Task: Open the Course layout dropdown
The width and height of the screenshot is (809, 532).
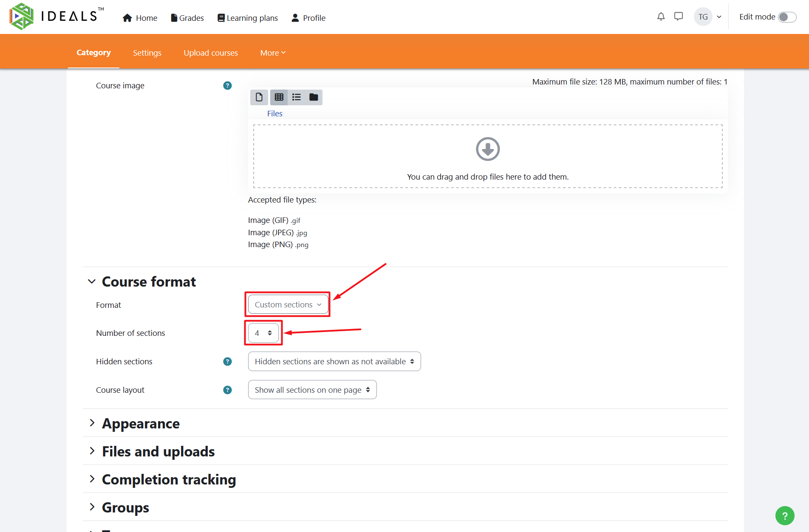Action: (x=312, y=390)
